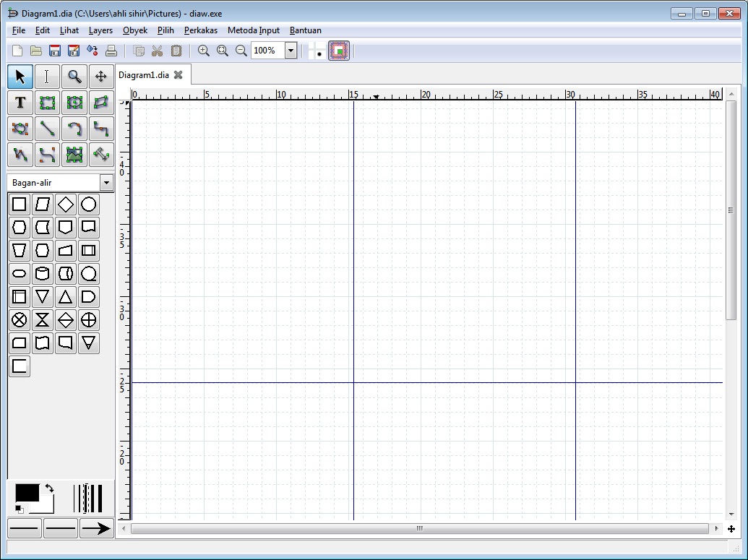Viewport: 748px width, 560px height.
Task: Activate the Scroll tool
Action: 100,76
